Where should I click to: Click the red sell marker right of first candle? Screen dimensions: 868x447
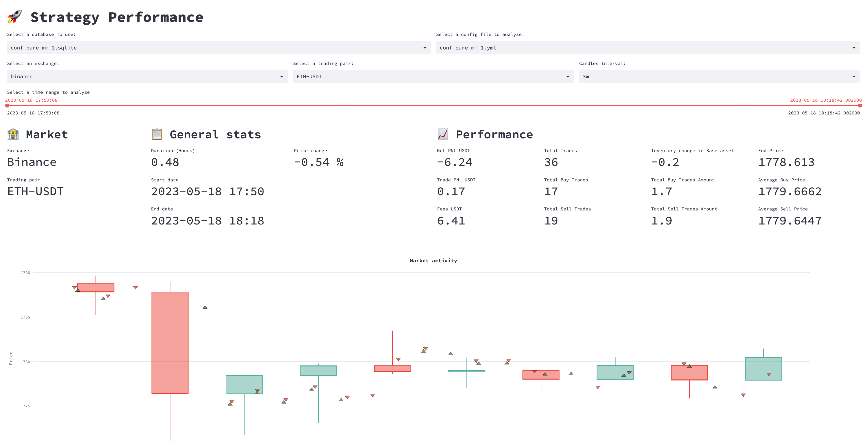point(135,288)
